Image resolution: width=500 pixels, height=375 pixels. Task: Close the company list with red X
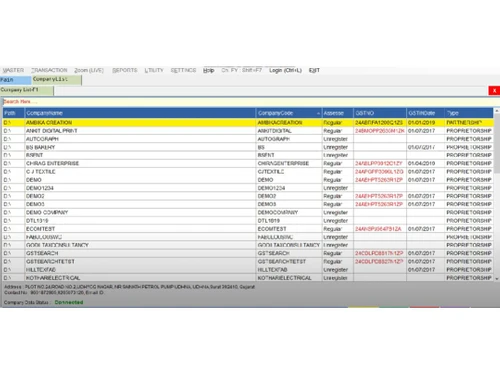[x=494, y=90]
